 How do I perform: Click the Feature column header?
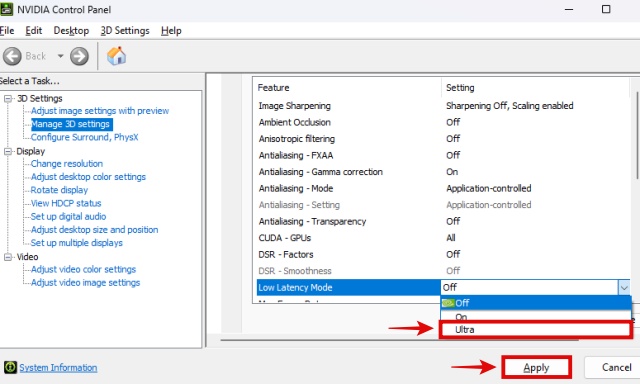pos(273,88)
